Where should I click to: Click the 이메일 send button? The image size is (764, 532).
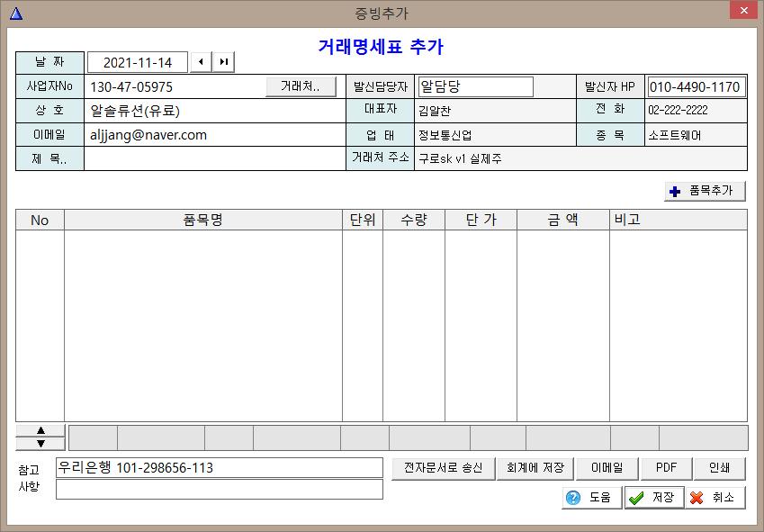coord(607,468)
